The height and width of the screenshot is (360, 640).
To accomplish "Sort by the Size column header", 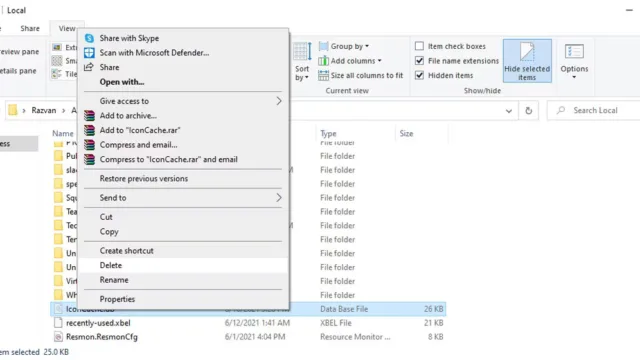I will click(406, 133).
